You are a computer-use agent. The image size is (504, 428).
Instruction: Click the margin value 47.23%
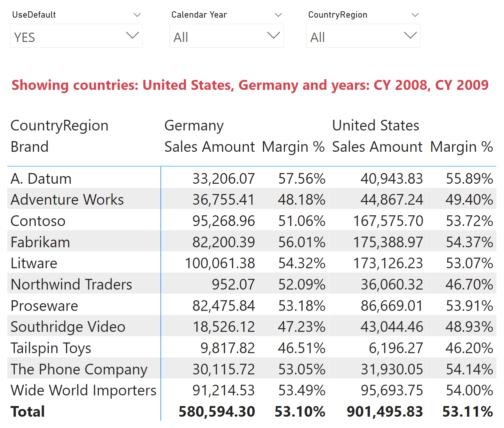click(302, 327)
